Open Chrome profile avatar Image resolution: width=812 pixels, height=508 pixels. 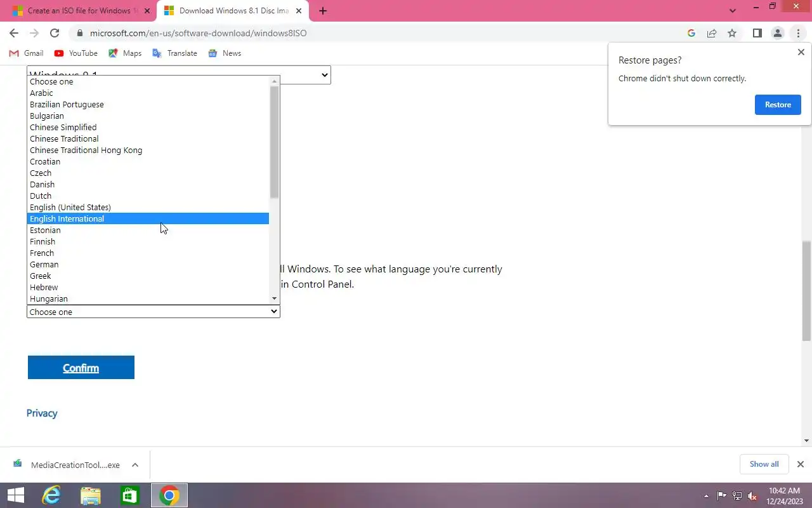(778, 33)
